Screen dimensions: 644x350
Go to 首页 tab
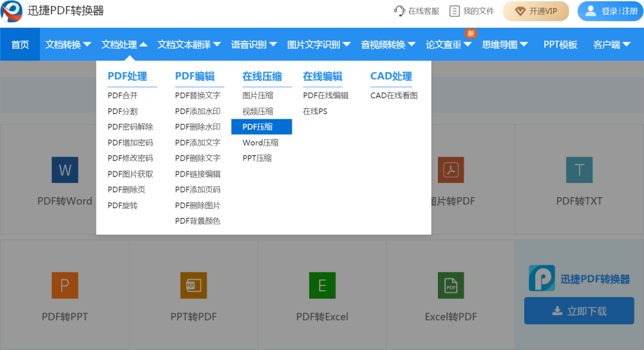[x=20, y=44]
